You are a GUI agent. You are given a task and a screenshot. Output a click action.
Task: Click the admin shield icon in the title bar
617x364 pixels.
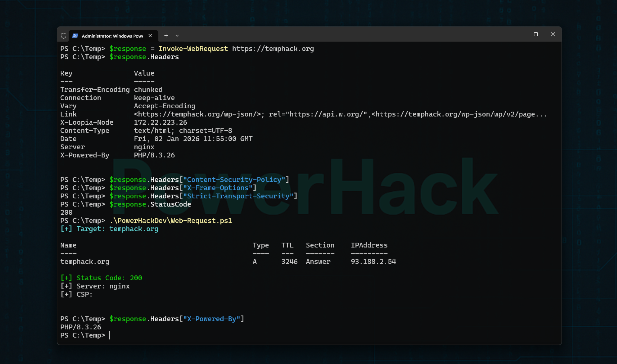[63, 35]
